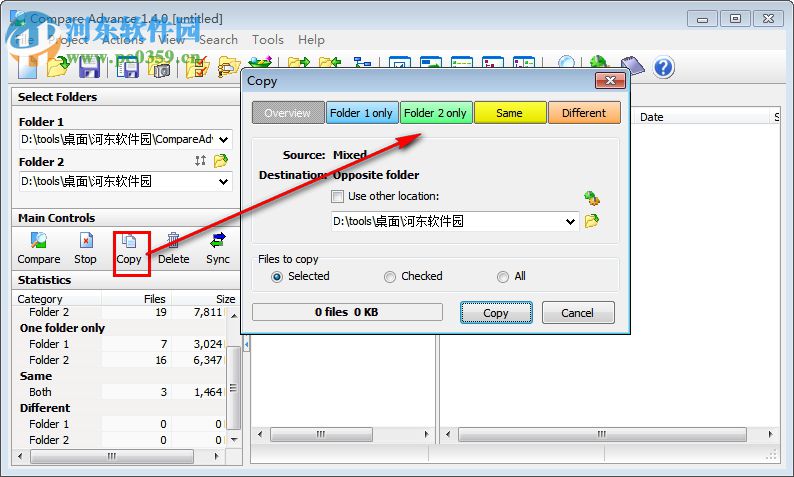Viewport: 794px width, 477px height.
Task: Click the 6,347 size value in Statistics
Action: 208,360
